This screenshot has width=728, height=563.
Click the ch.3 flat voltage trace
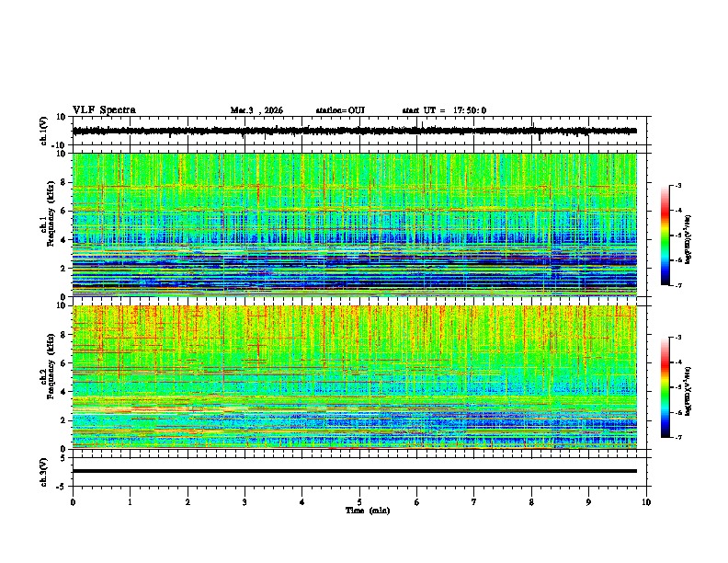(355, 471)
